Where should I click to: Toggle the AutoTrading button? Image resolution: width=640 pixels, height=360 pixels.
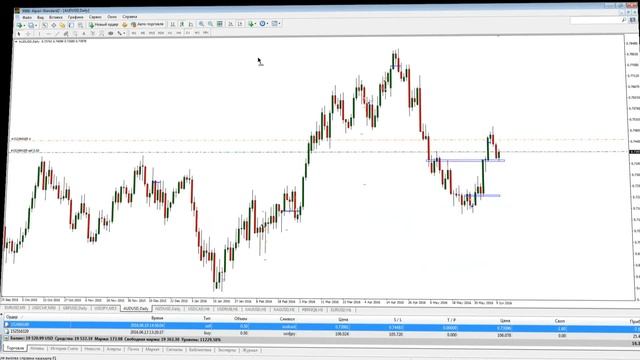pyautogui.click(x=148, y=24)
